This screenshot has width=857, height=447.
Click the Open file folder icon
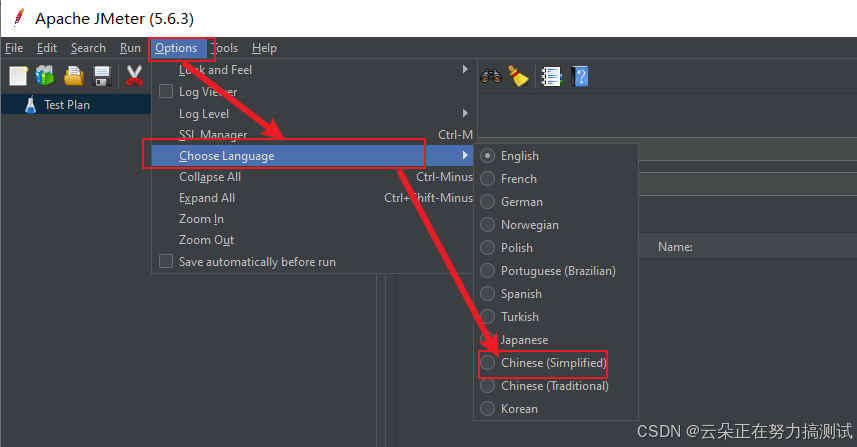pyautogui.click(x=74, y=76)
